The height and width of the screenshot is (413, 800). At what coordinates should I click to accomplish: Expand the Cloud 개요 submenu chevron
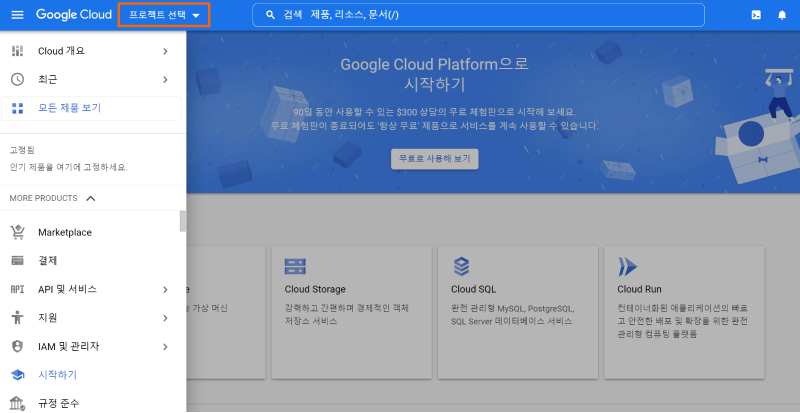click(165, 51)
